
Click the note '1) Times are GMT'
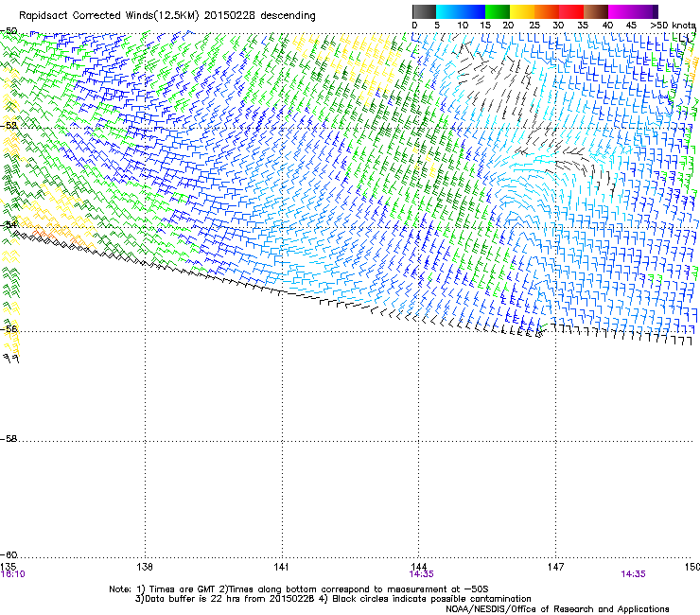click(176, 589)
